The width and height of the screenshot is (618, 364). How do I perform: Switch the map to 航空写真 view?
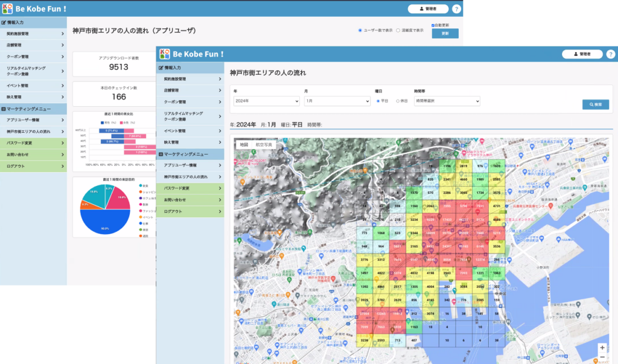263,145
